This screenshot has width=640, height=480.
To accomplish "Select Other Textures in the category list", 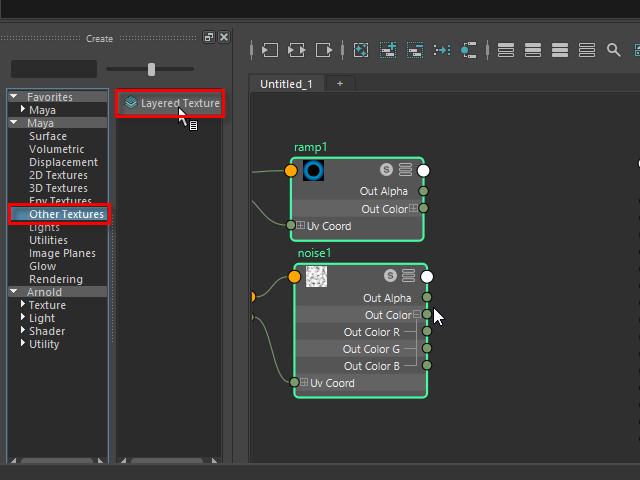I will 66,214.
